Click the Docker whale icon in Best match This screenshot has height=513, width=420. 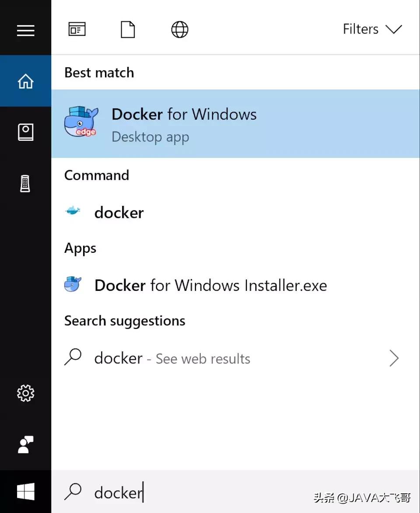coord(81,122)
